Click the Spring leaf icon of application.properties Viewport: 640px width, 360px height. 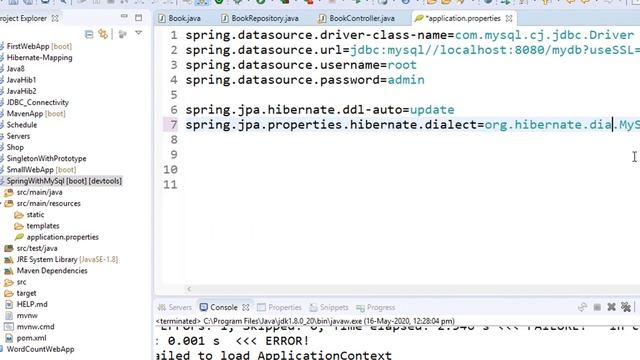point(19,237)
